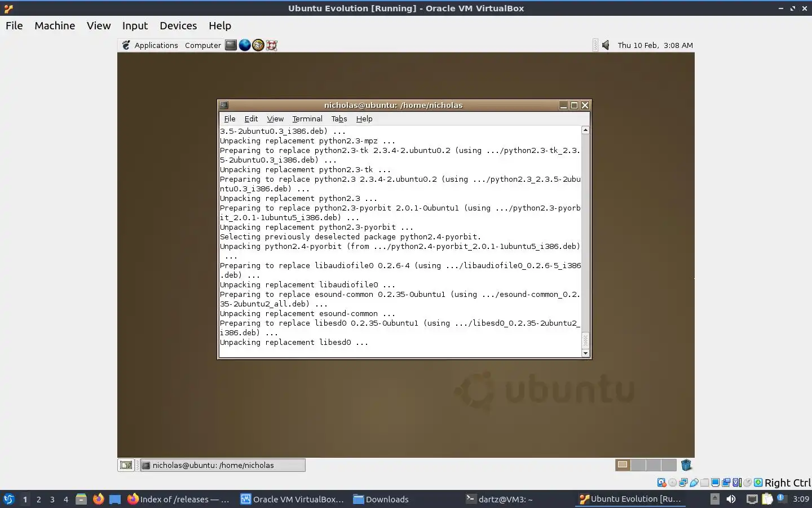
Task: Click the guest panel volume speaker icon
Action: coord(606,45)
